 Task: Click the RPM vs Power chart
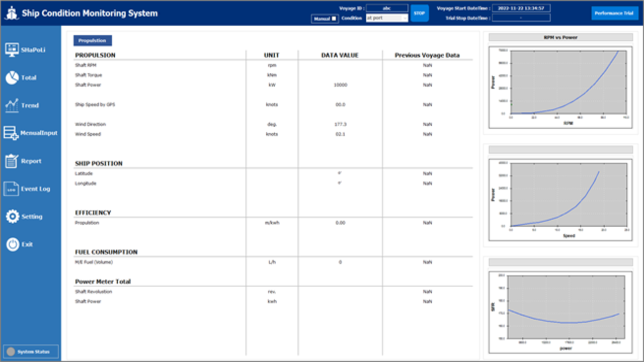click(x=560, y=83)
